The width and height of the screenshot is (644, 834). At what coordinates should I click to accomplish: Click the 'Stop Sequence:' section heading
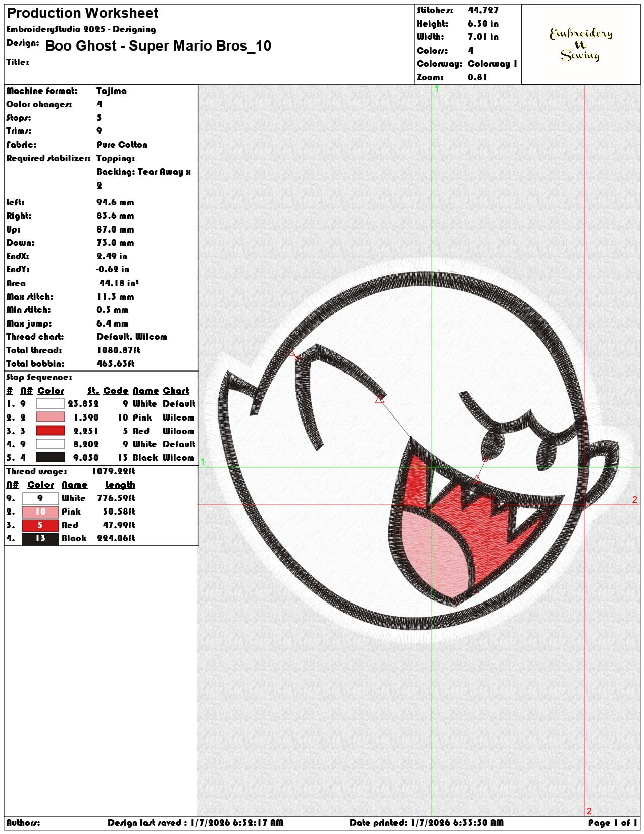click(39, 377)
